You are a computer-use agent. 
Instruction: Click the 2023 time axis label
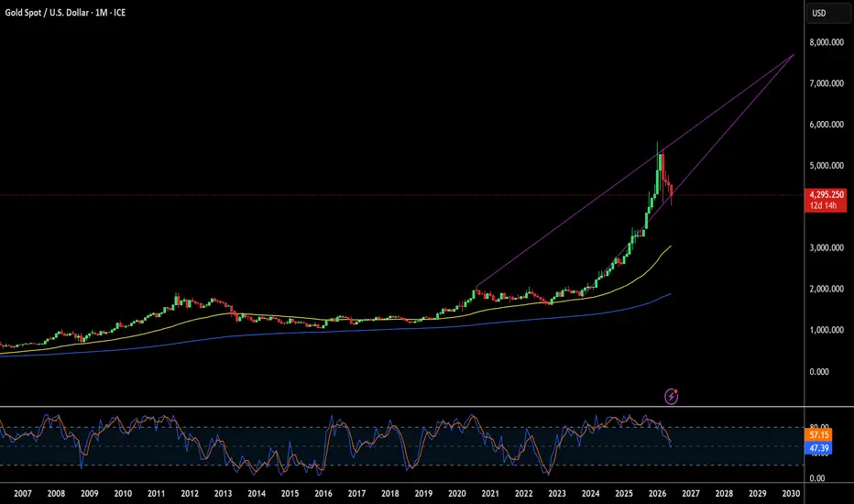tap(557, 493)
